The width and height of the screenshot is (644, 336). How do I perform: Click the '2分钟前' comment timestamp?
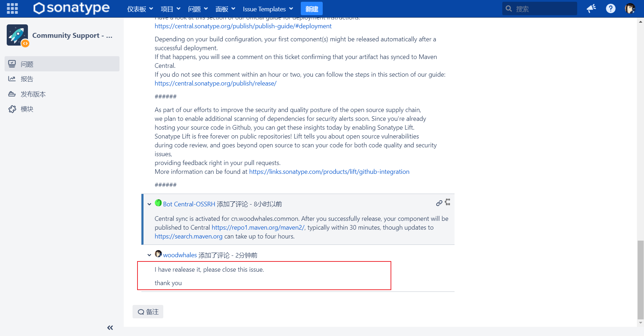point(246,255)
